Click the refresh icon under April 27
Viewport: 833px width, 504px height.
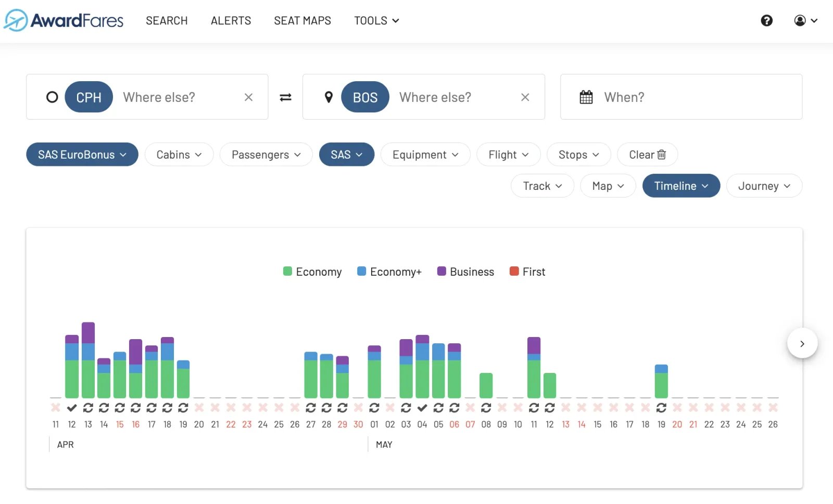click(311, 407)
